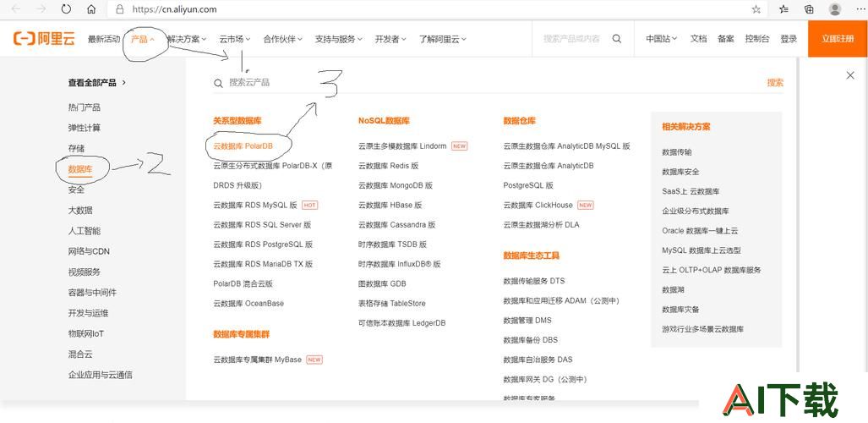Select 物联网IoT category
Image resolution: width=868 pixels, height=423 pixels.
[x=86, y=333]
